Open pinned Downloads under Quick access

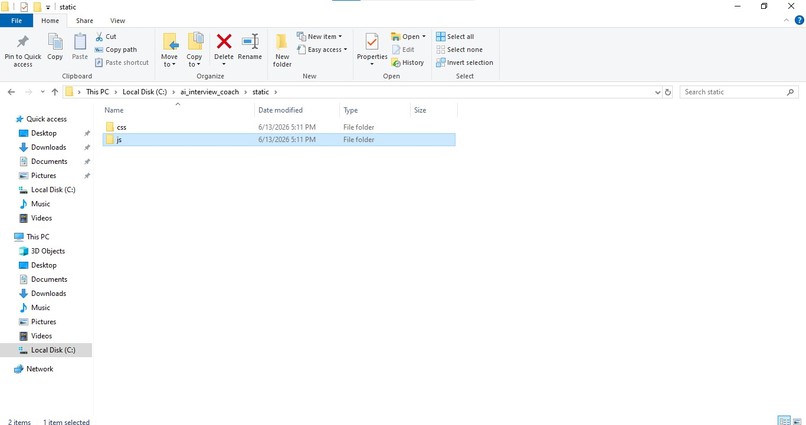point(48,147)
